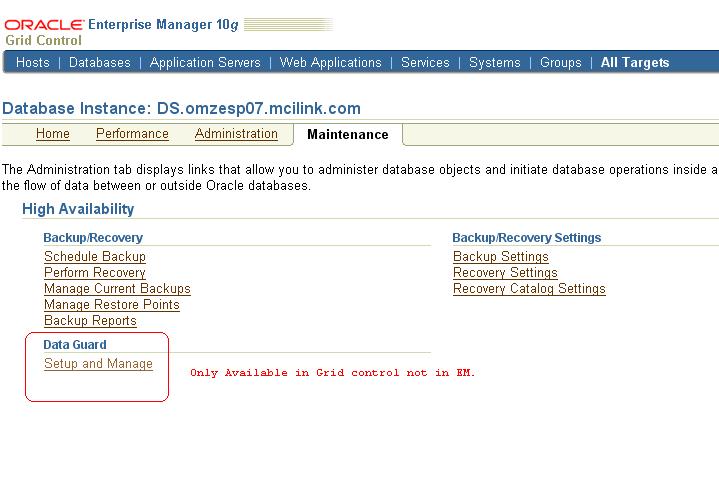This screenshot has width=719, height=487.
Task: Switch to the Databases tab
Action: pyautogui.click(x=100, y=62)
